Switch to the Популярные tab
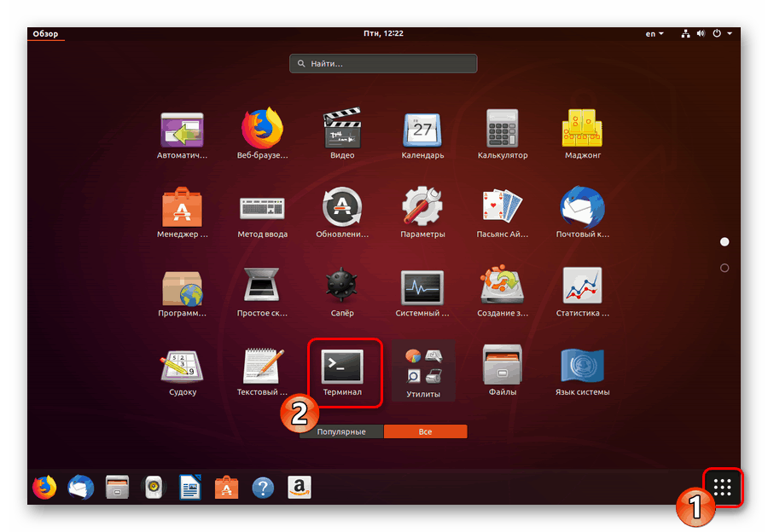Screen dimensions: 768x532 coord(341,431)
